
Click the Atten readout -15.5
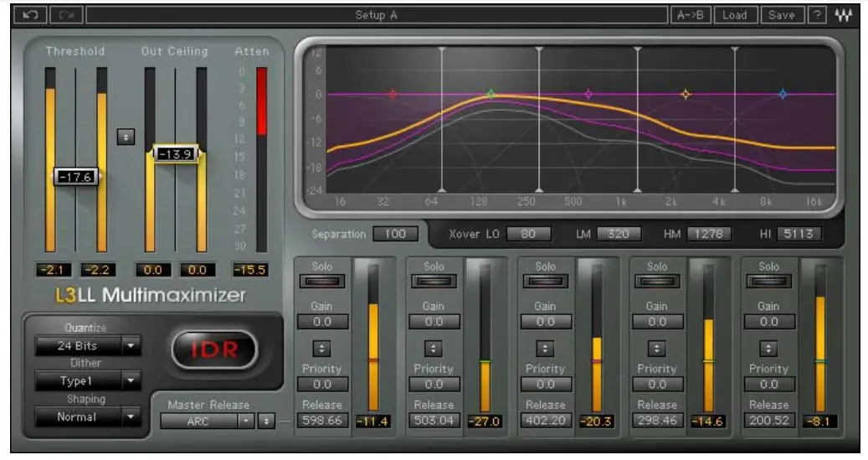251,270
